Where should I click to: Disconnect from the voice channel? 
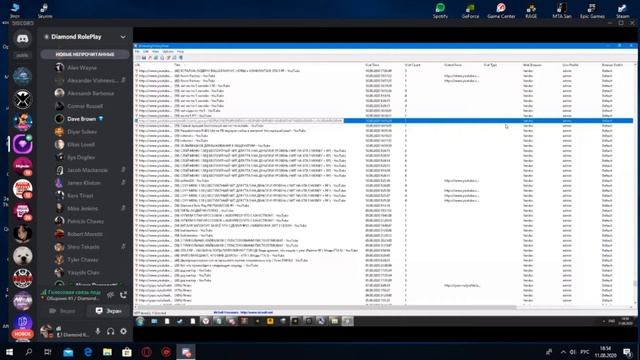[123, 295]
